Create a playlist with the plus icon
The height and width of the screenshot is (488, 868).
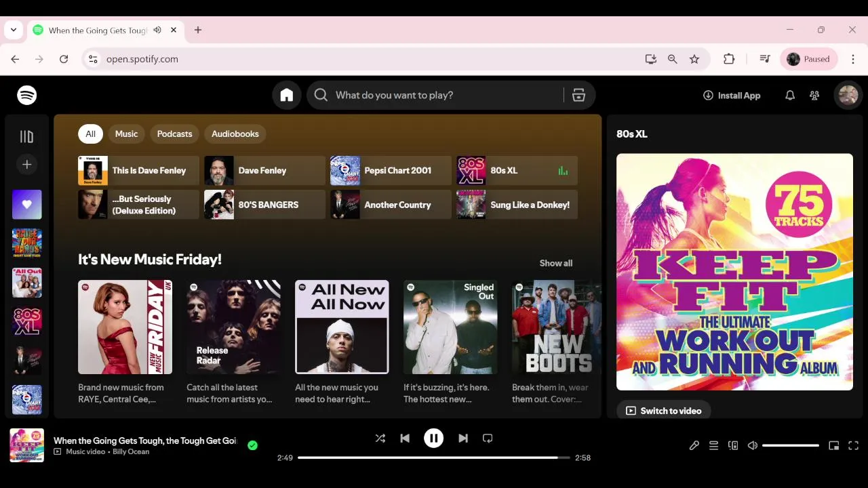pyautogui.click(x=27, y=164)
